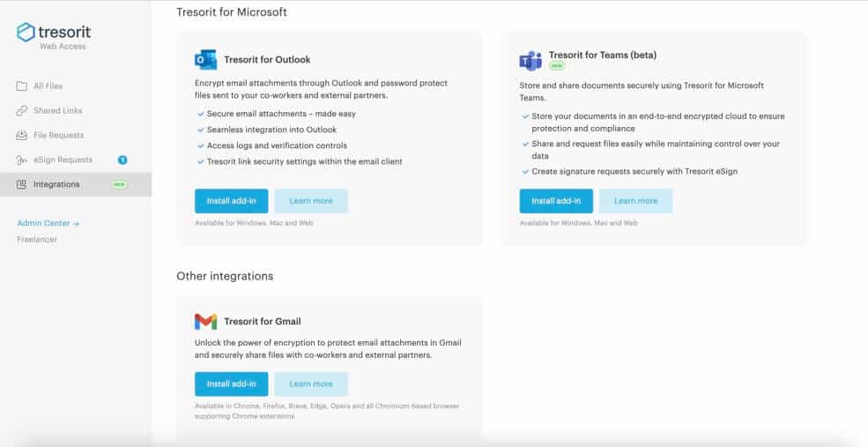Click the eSign Requests notification badge

122,160
